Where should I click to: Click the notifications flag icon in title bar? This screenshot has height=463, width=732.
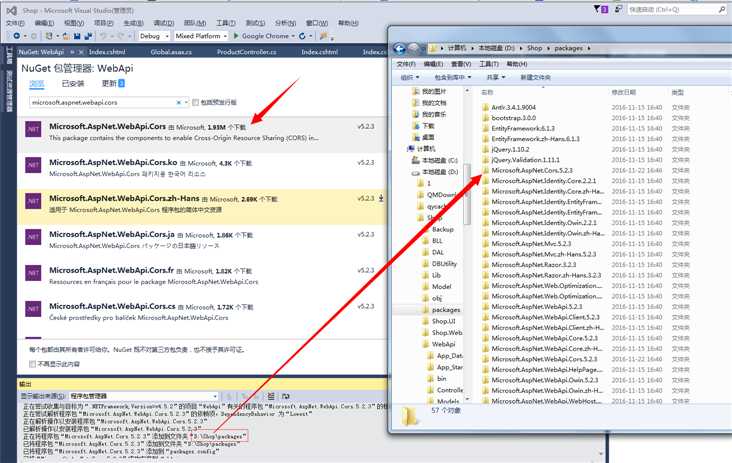click(x=597, y=9)
